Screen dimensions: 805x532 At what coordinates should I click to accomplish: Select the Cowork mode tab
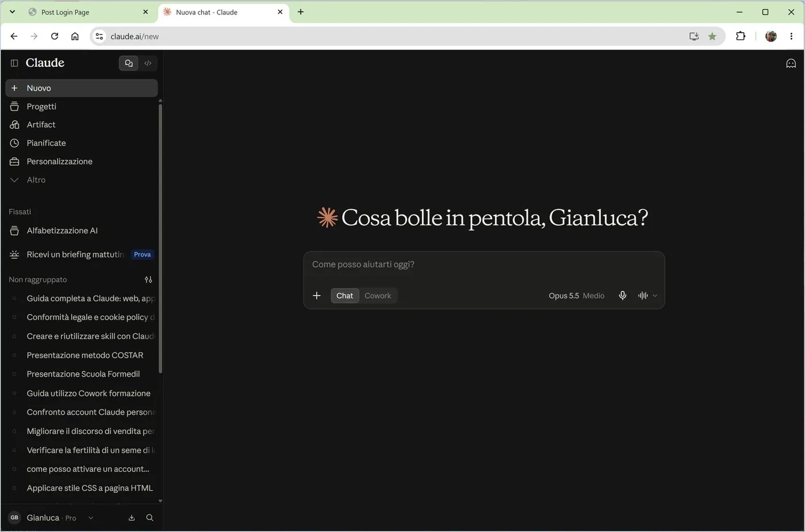(378, 296)
